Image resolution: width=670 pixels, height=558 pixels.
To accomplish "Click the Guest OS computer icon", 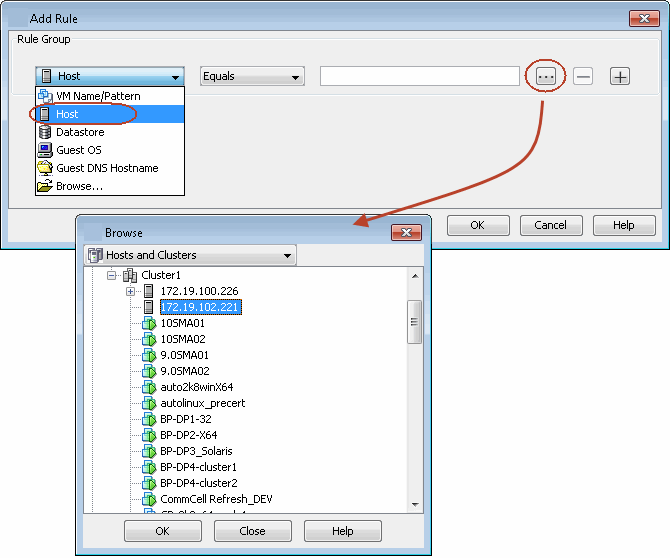I will click(x=45, y=150).
